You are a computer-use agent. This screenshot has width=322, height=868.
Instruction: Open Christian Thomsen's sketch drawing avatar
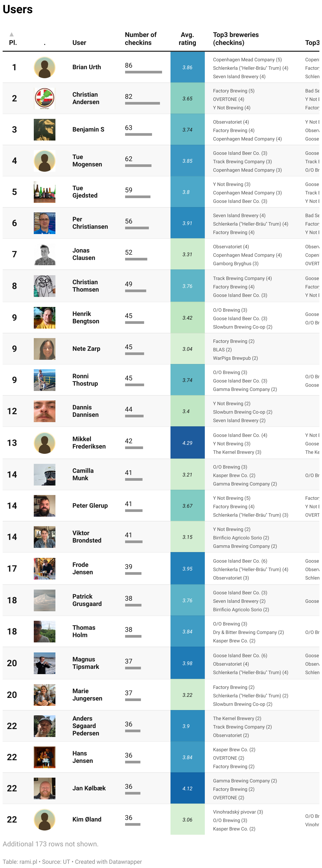[44, 286]
